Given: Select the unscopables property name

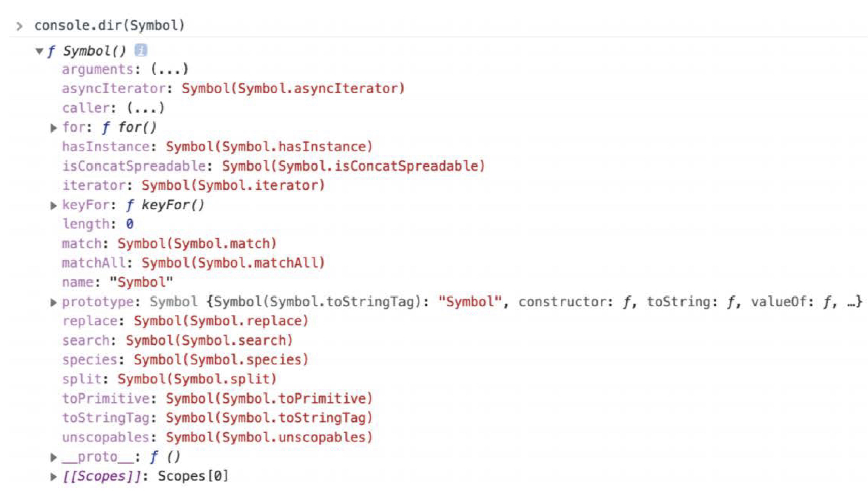Looking at the screenshot, I should (106, 438).
